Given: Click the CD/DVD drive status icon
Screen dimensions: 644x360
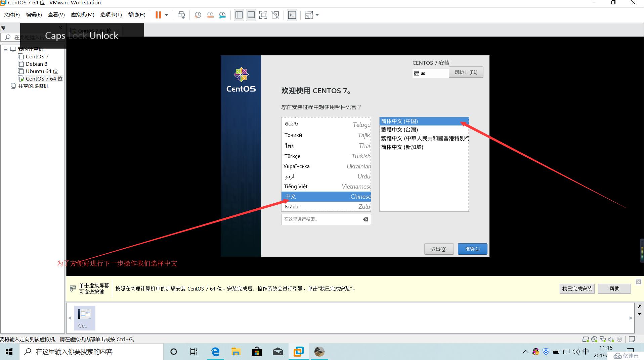Looking at the screenshot, I should point(594,339).
